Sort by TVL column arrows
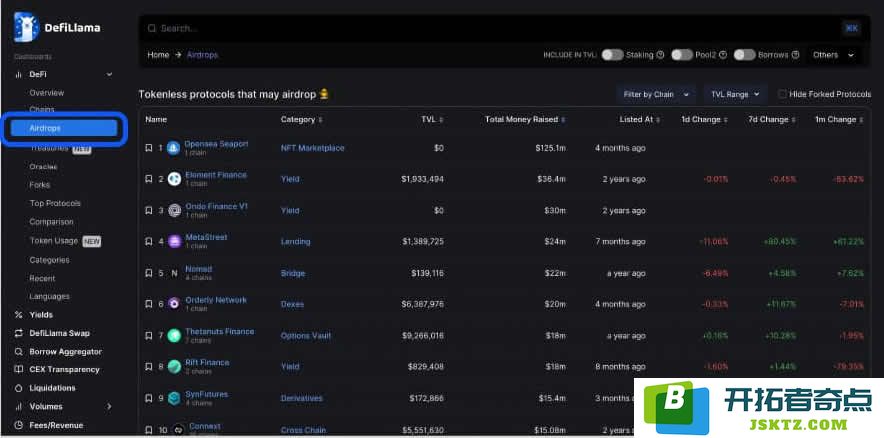 click(441, 120)
